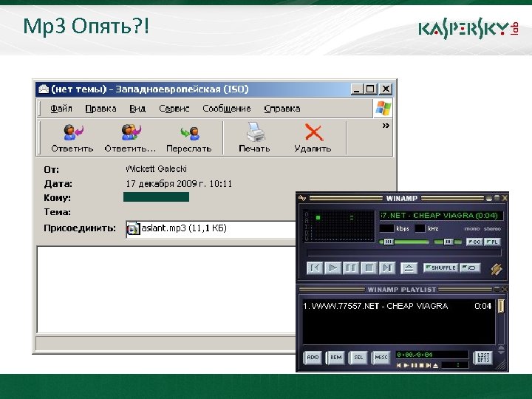Screen dimensions: 532x399
Task: Click mini previous-track icon in playlist window
Action: (399, 366)
